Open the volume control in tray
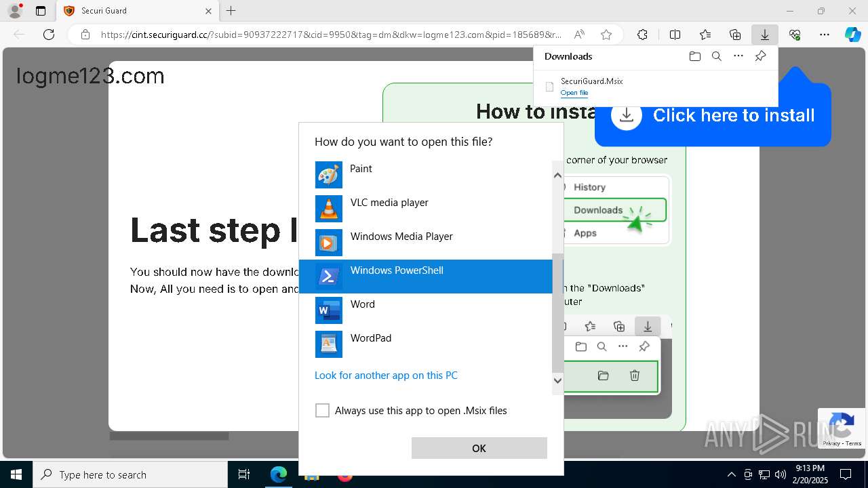This screenshot has width=868, height=488. (x=780, y=474)
